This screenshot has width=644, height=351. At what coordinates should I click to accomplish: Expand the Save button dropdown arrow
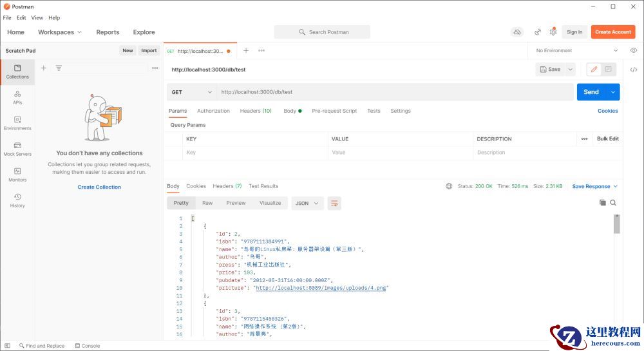[x=571, y=70]
